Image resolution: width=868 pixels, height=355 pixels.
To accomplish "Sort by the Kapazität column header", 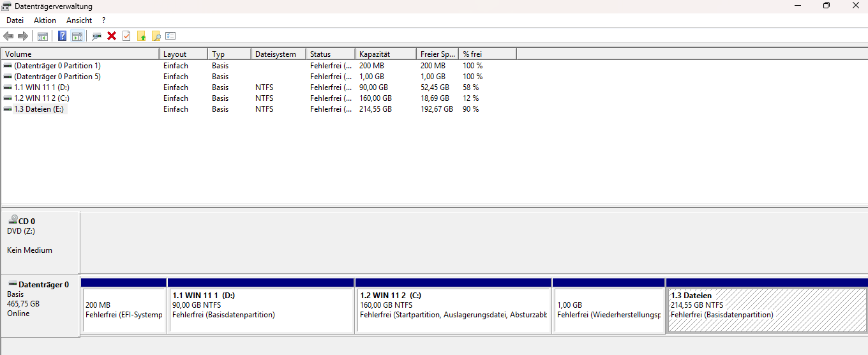I will [385, 54].
